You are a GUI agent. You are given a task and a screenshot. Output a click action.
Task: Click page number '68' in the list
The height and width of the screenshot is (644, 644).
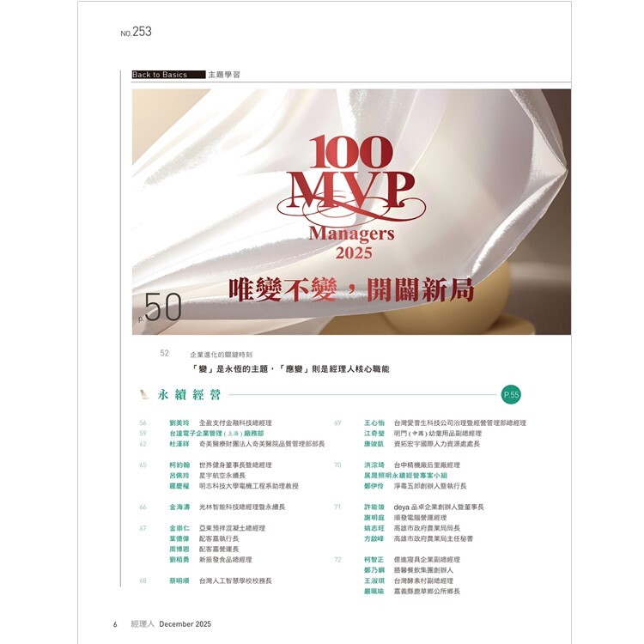coord(143,580)
